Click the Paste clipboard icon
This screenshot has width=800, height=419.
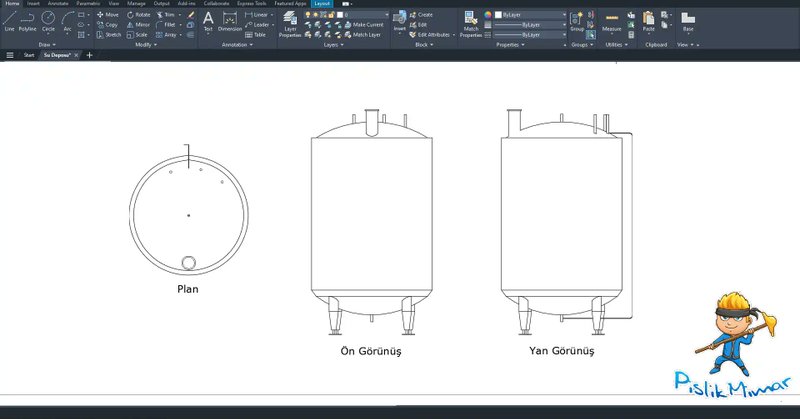(x=649, y=20)
